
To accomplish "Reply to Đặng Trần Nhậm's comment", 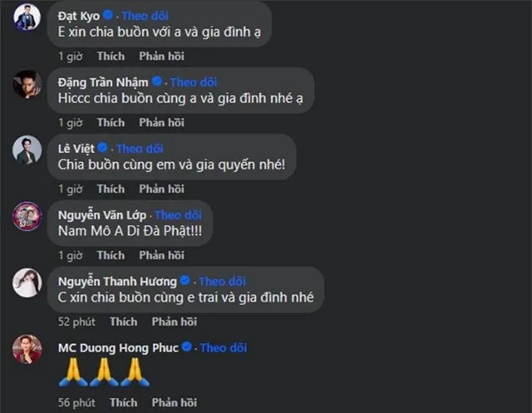I will 162,122.
